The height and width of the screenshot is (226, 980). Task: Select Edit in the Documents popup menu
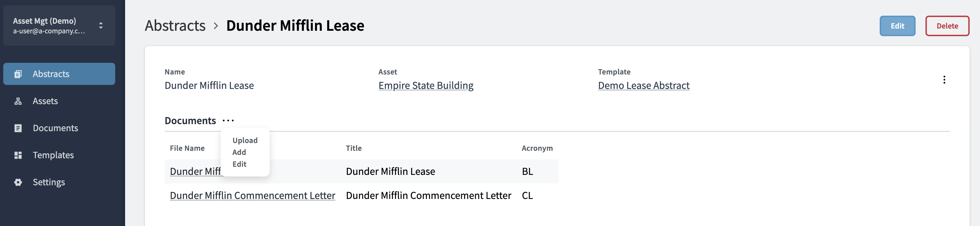[x=239, y=164]
